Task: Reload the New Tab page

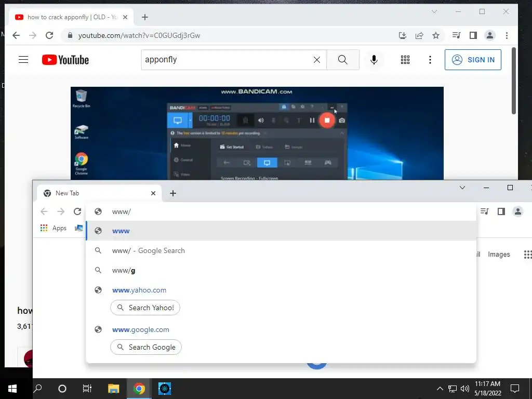Action: tap(77, 211)
